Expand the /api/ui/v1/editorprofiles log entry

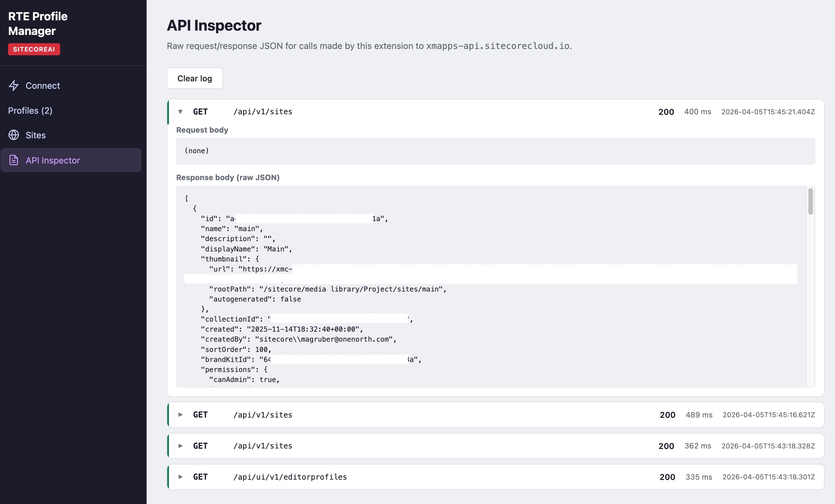pos(181,477)
